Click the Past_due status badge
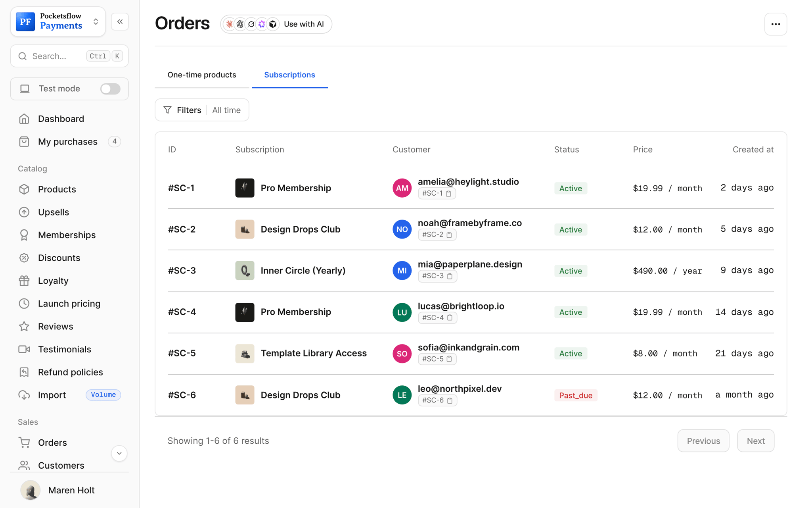The image size is (812, 508). coord(576,395)
